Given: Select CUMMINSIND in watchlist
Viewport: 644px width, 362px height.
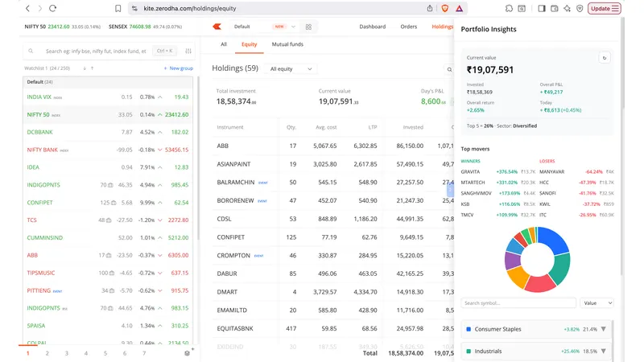Looking at the screenshot, I should click(108, 237).
